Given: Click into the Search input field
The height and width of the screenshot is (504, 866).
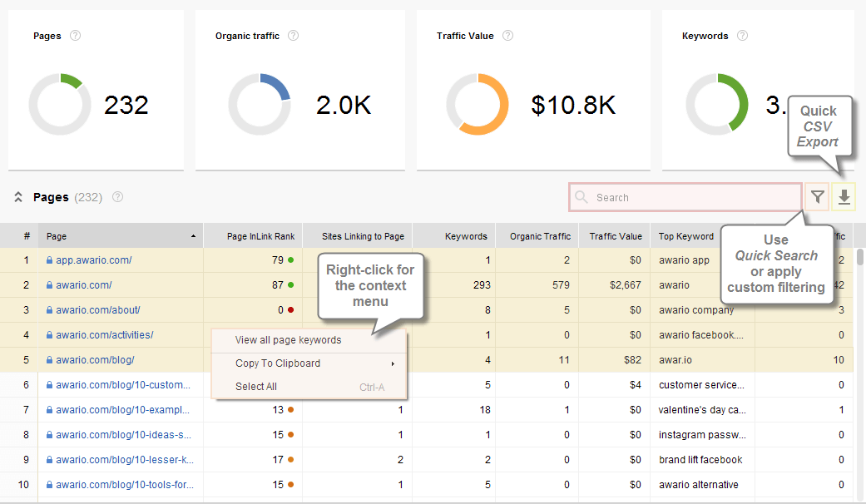Looking at the screenshot, I should [685, 197].
